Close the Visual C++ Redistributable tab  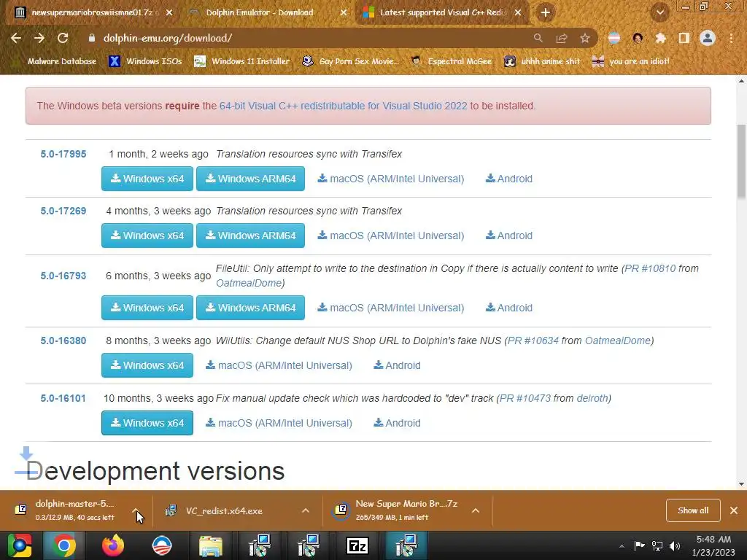point(518,13)
